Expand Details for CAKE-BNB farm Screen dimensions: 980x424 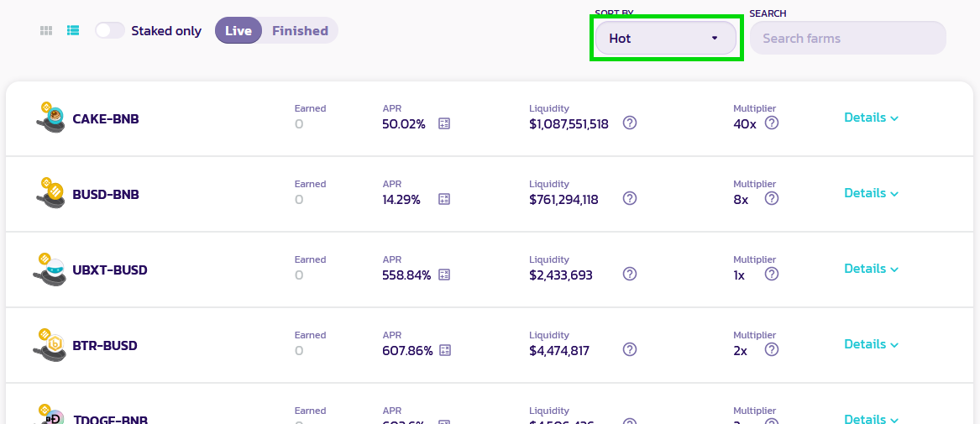click(x=871, y=118)
